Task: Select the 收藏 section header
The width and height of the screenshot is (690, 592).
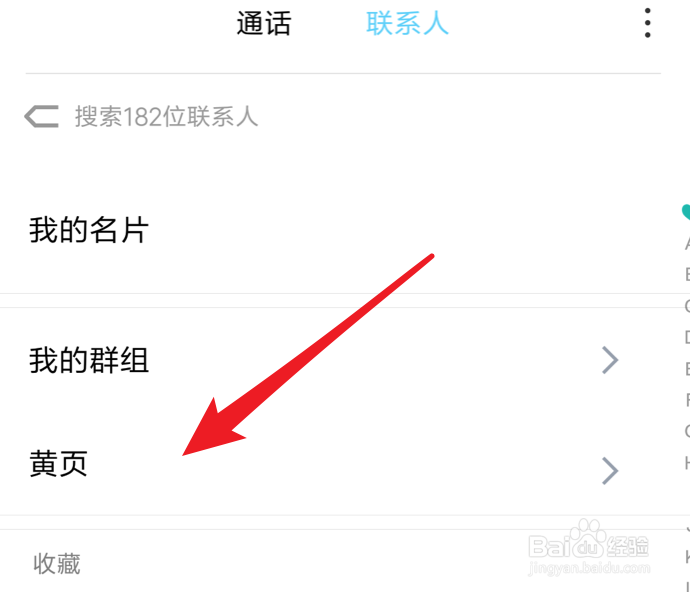Action: point(57,564)
